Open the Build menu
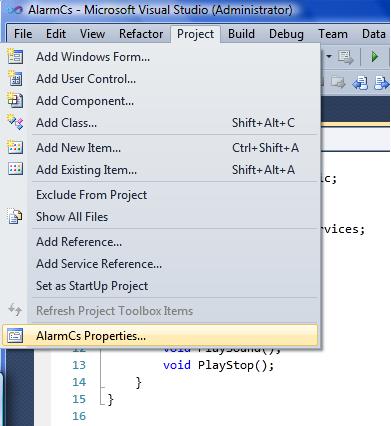 (241, 34)
